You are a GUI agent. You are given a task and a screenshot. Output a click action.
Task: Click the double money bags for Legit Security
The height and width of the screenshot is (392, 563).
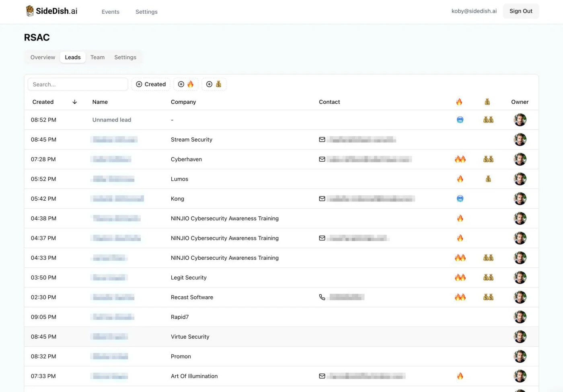488,277
